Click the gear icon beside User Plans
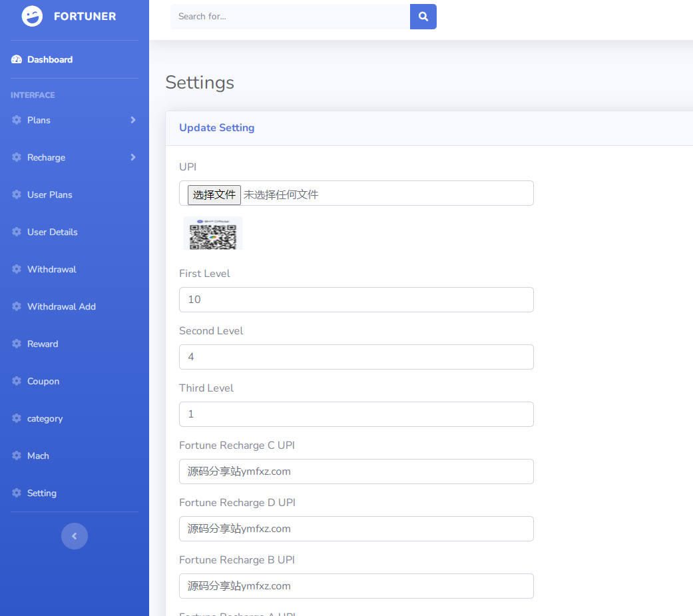Viewport: 693px width, 616px height. pos(17,195)
